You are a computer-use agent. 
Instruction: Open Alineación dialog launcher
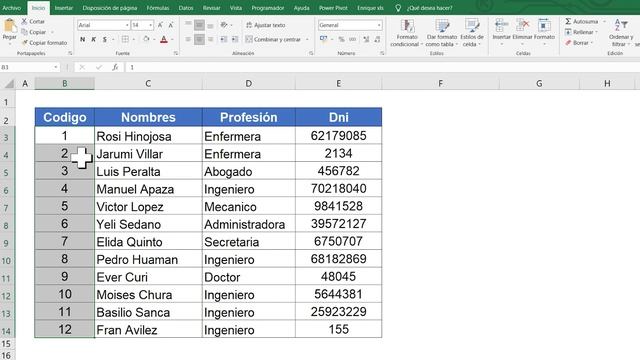311,53
